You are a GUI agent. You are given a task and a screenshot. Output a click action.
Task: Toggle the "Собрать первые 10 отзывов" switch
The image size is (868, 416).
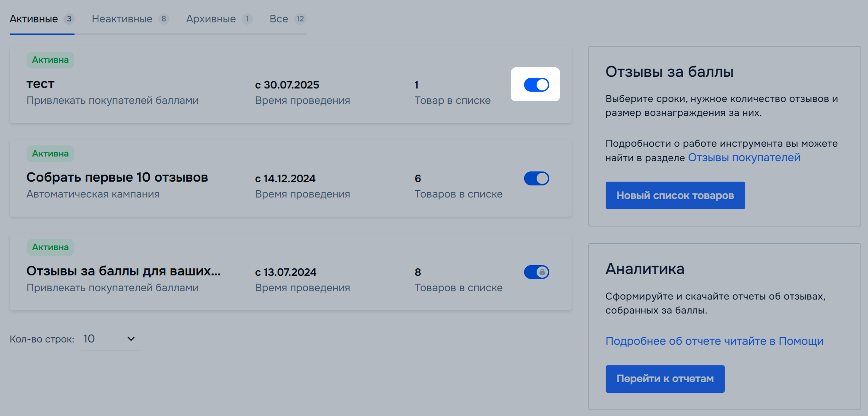[x=536, y=178]
